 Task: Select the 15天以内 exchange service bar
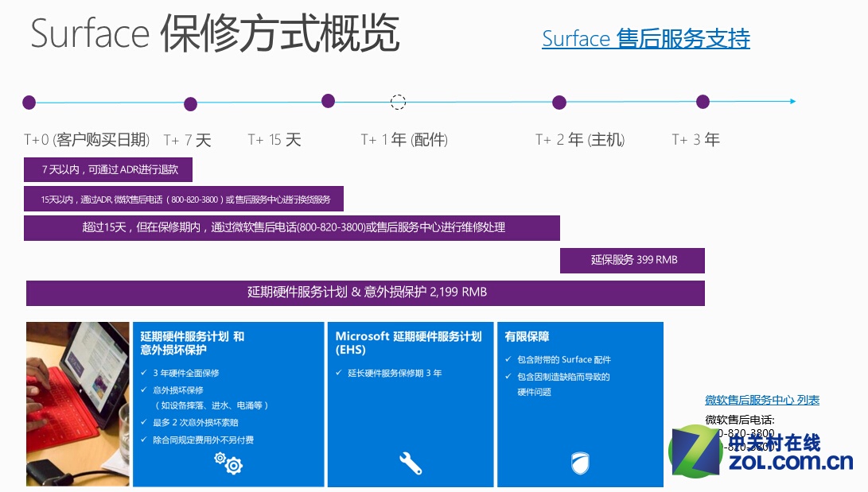coord(184,199)
